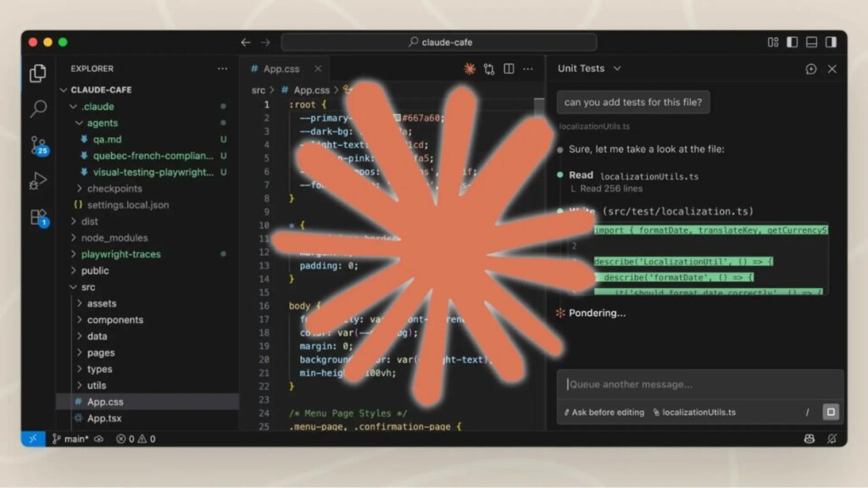Open App.tsx in the explorer
Screen dimensions: 868x488
point(104,419)
